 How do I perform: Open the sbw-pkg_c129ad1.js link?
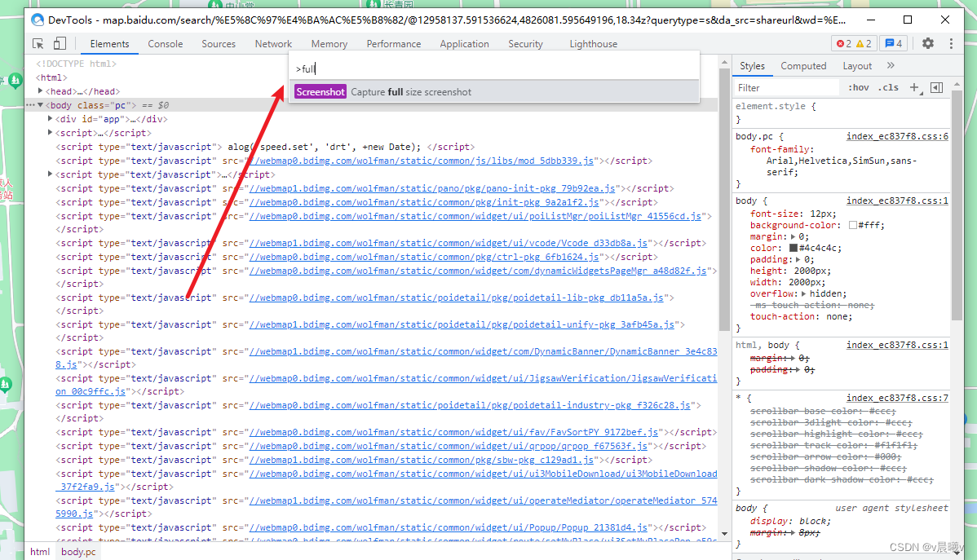[x=421, y=460]
